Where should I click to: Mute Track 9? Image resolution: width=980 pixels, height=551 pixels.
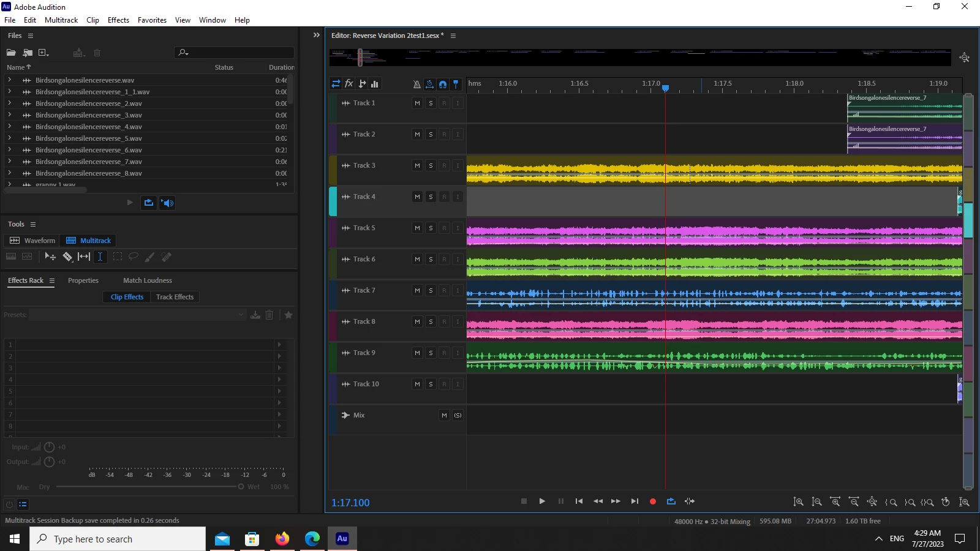tap(417, 353)
